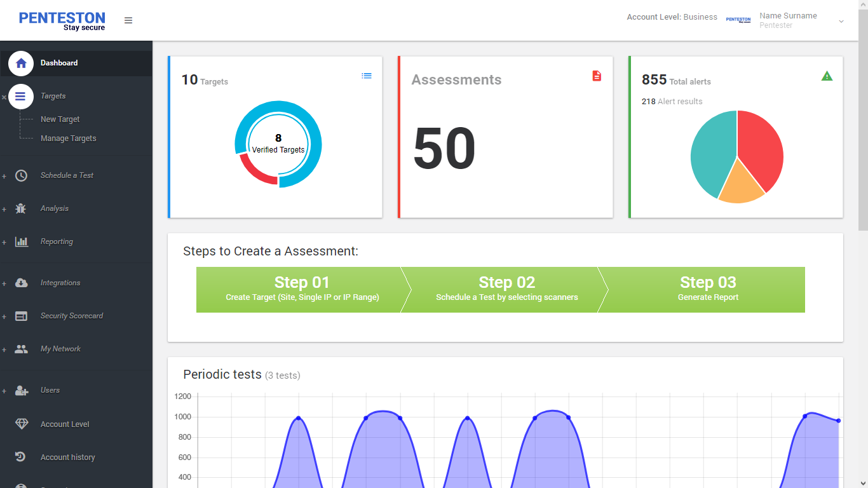Open New Target in the sidebar
Viewport: 868px width, 488px height.
click(x=60, y=119)
